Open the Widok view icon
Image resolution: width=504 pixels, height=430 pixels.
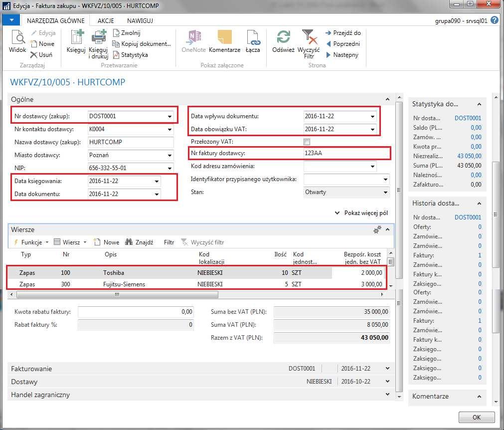pyautogui.click(x=18, y=37)
